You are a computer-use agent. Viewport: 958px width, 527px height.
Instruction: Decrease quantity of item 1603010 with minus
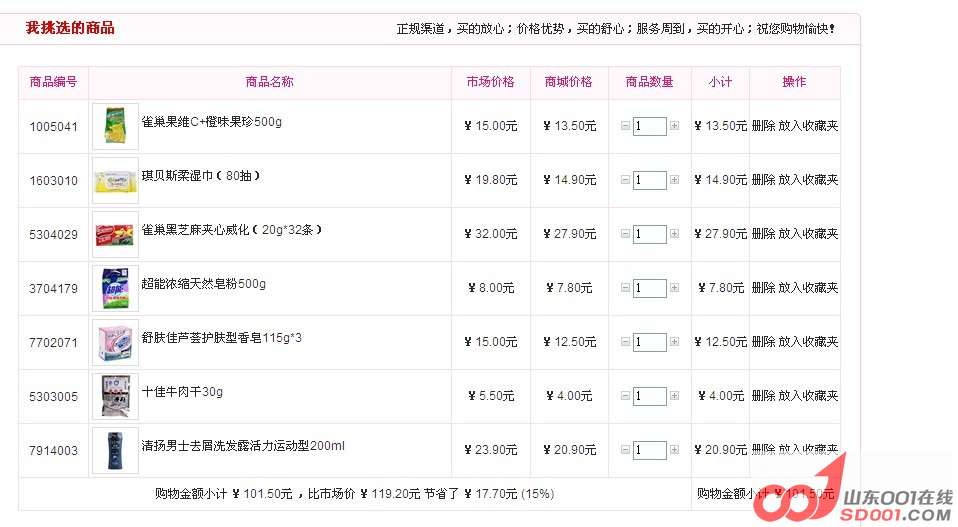tap(625, 180)
